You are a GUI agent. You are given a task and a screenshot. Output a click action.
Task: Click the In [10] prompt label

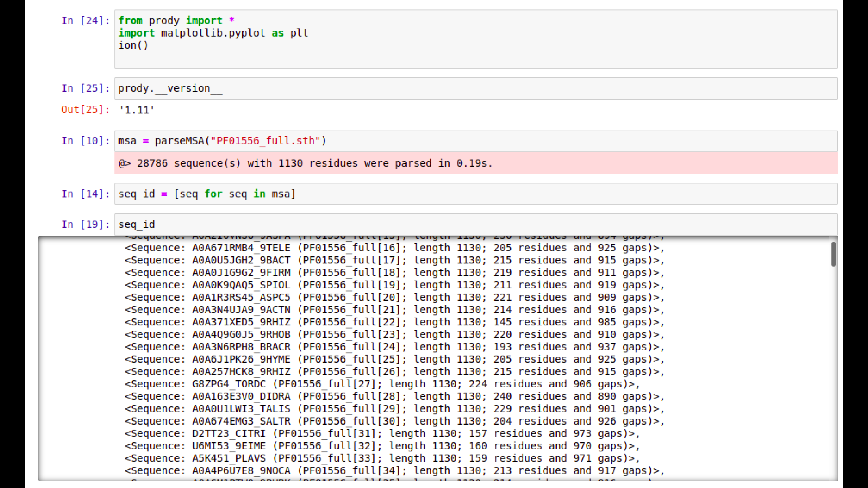point(85,141)
